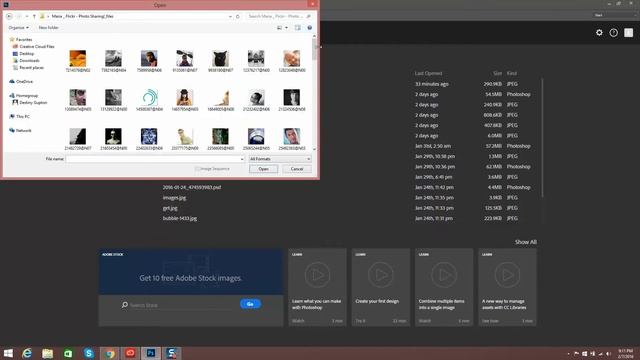This screenshot has width=640, height=360.
Task: Change the file view mode icon
Action: point(280,28)
